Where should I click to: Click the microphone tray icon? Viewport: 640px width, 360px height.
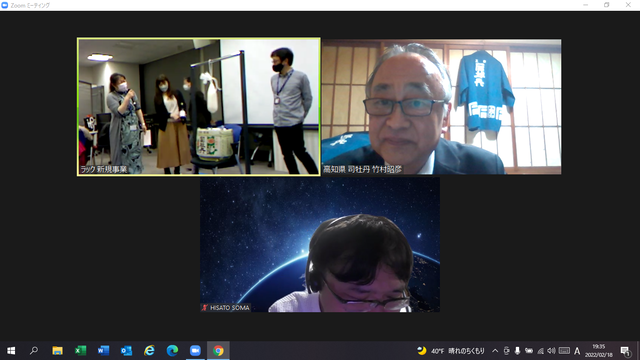pyautogui.click(x=517, y=351)
